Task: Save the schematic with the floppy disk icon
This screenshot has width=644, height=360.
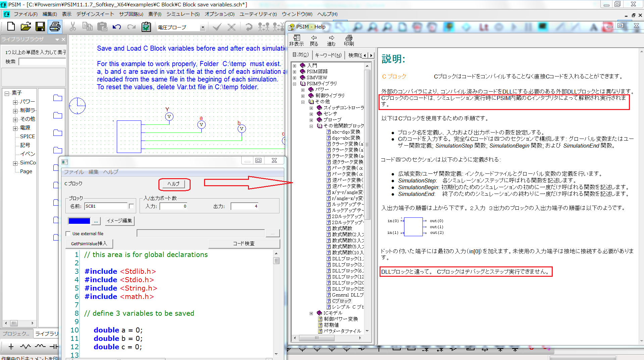Action: pos(40,27)
